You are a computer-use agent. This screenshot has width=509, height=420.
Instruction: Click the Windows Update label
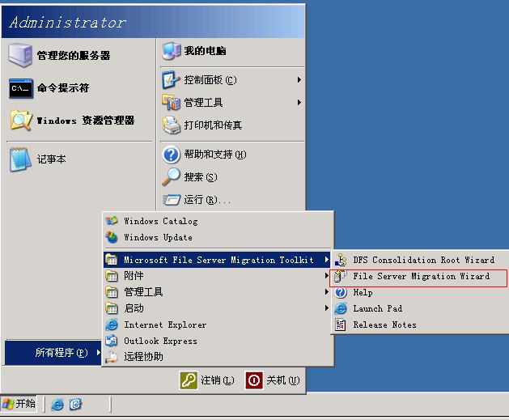tap(158, 237)
